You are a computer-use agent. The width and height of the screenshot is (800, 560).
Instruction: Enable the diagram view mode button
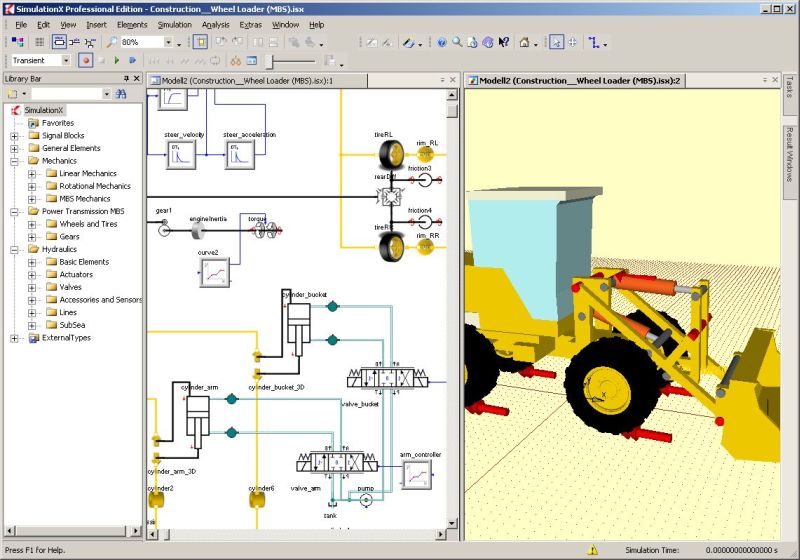point(59,42)
